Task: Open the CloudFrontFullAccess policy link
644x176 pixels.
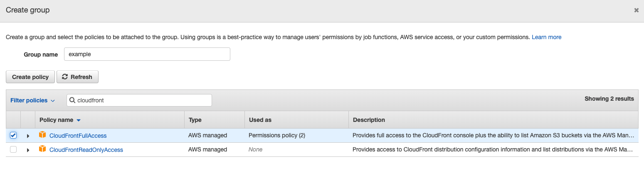Action: (x=78, y=136)
